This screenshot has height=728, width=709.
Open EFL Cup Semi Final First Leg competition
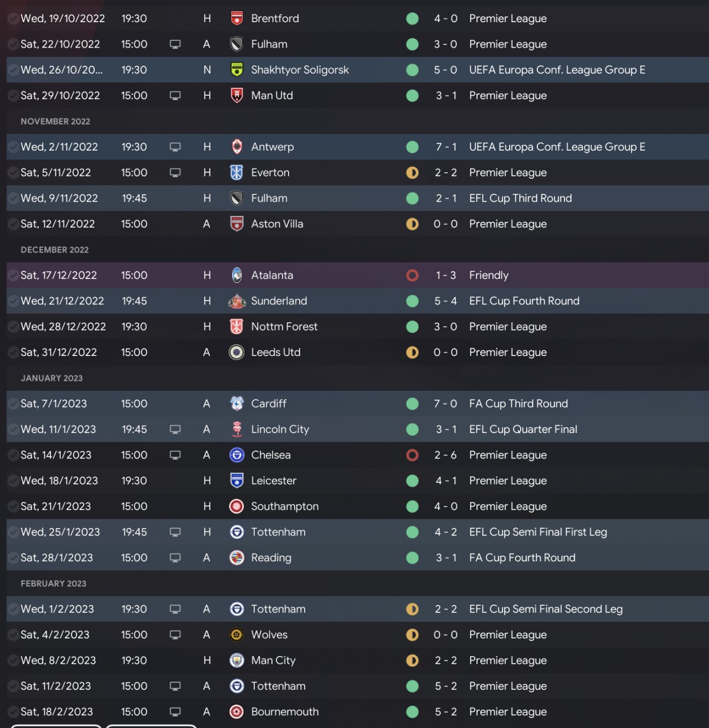tap(538, 532)
